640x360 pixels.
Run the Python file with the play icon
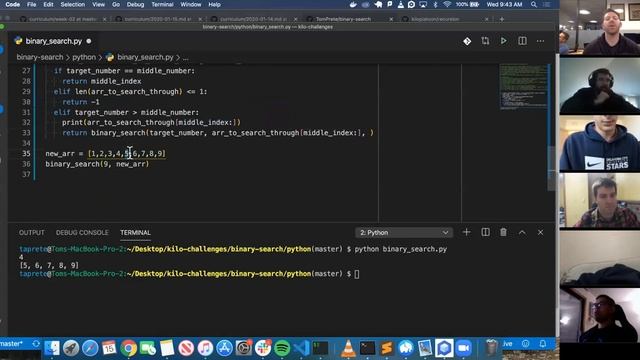(504, 41)
